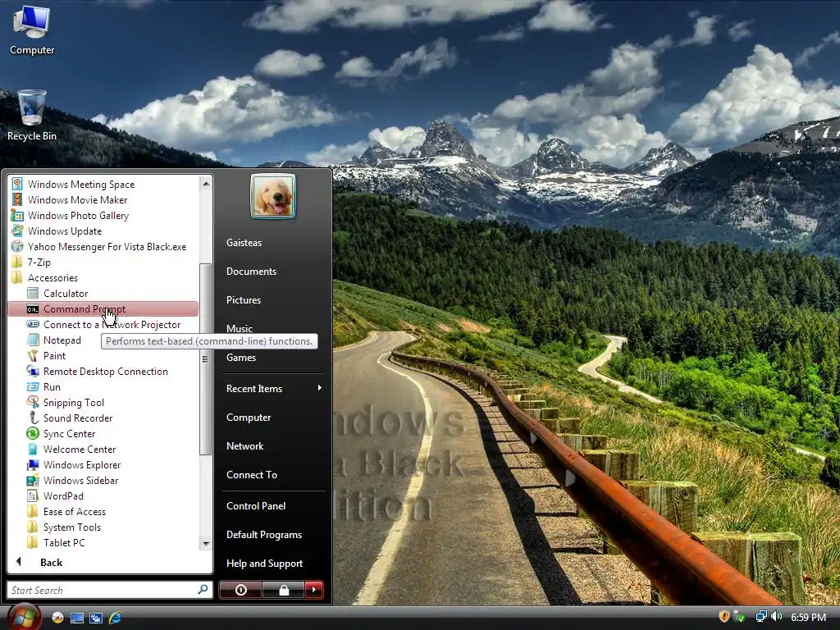Viewport: 840px width, 630px height.
Task: Open Default Programs
Action: [x=263, y=535]
